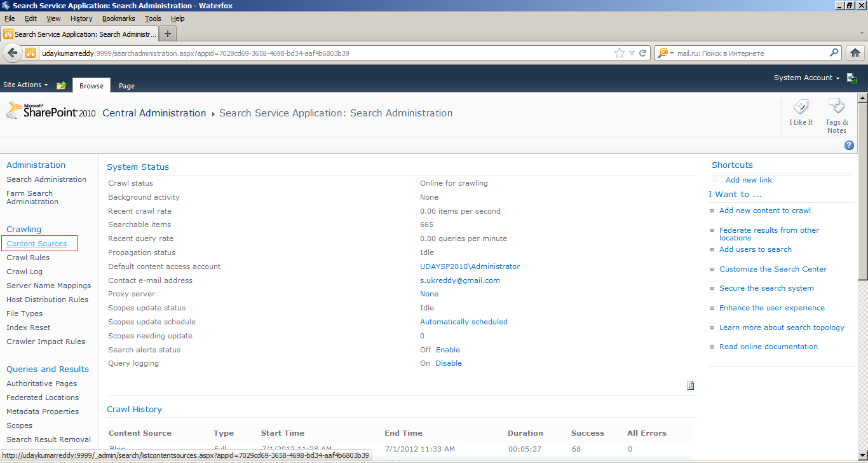Click Add new link under Shortcuts

pyautogui.click(x=749, y=180)
